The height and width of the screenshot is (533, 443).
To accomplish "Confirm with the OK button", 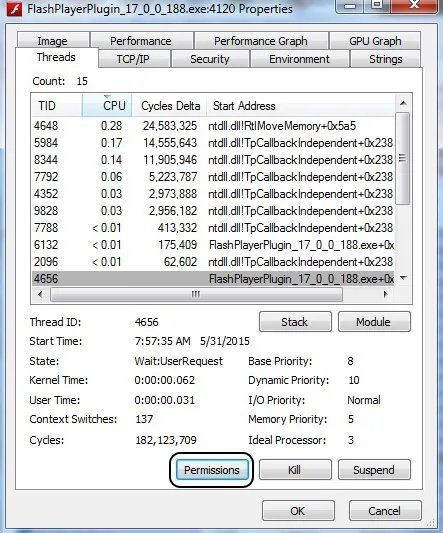I will (298, 511).
